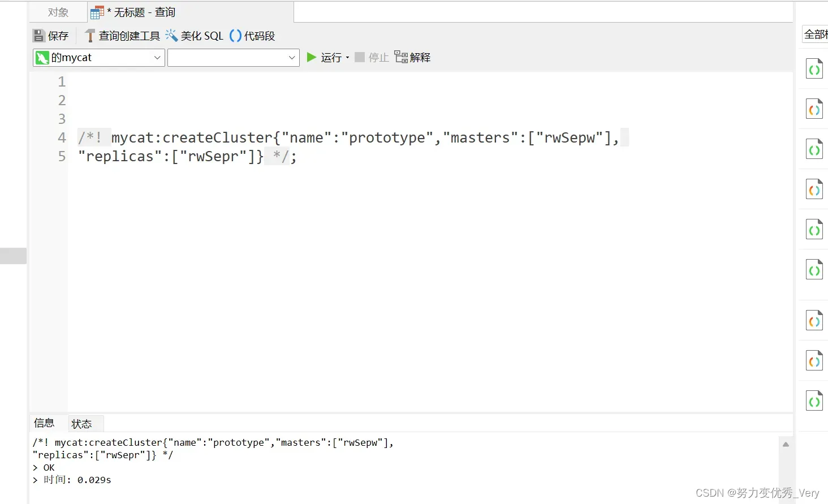
Task: Click the Explain (解释) plan button
Action: pyautogui.click(x=412, y=57)
